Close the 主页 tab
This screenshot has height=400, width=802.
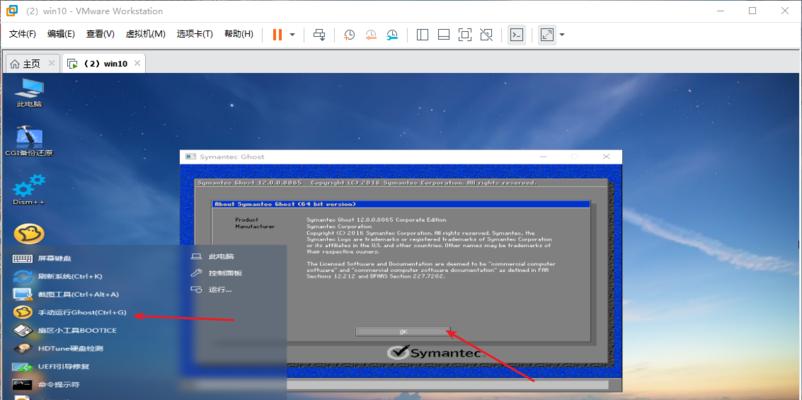pyautogui.click(x=51, y=63)
